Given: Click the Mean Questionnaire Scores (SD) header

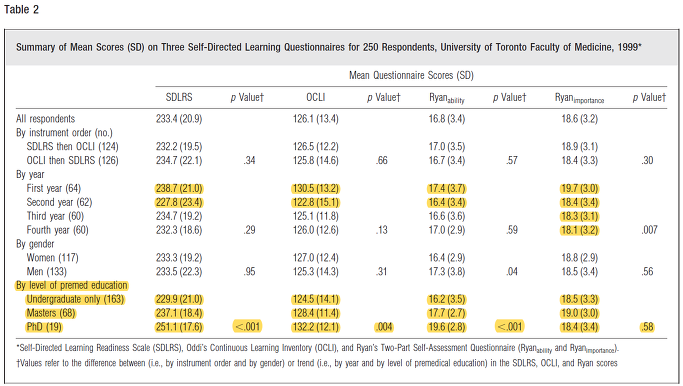Looking at the screenshot, I should (411, 75).
